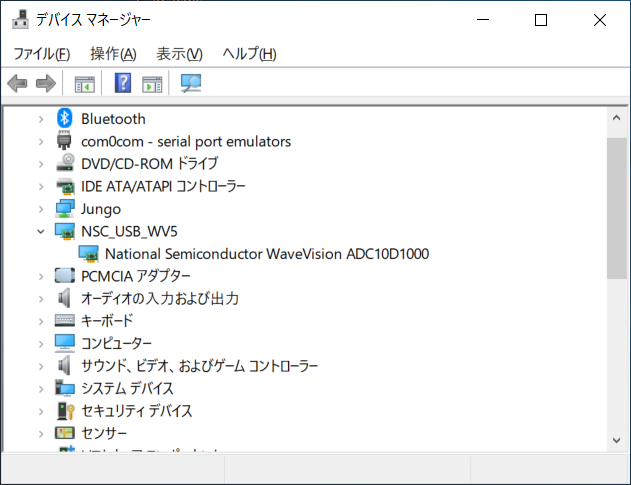Expand the セキュリティ デバイス node

[x=41, y=411]
